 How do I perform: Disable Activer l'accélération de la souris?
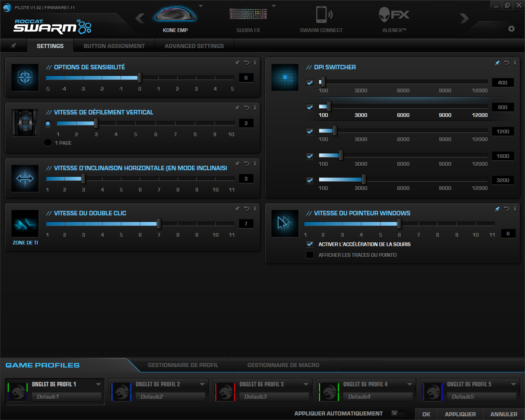coord(310,244)
